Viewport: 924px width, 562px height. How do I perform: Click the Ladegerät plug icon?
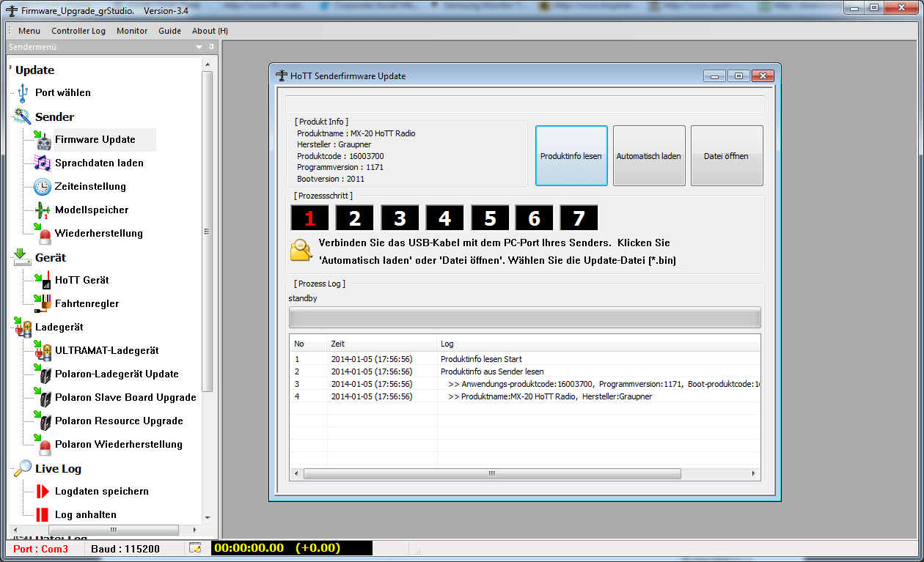point(22,328)
